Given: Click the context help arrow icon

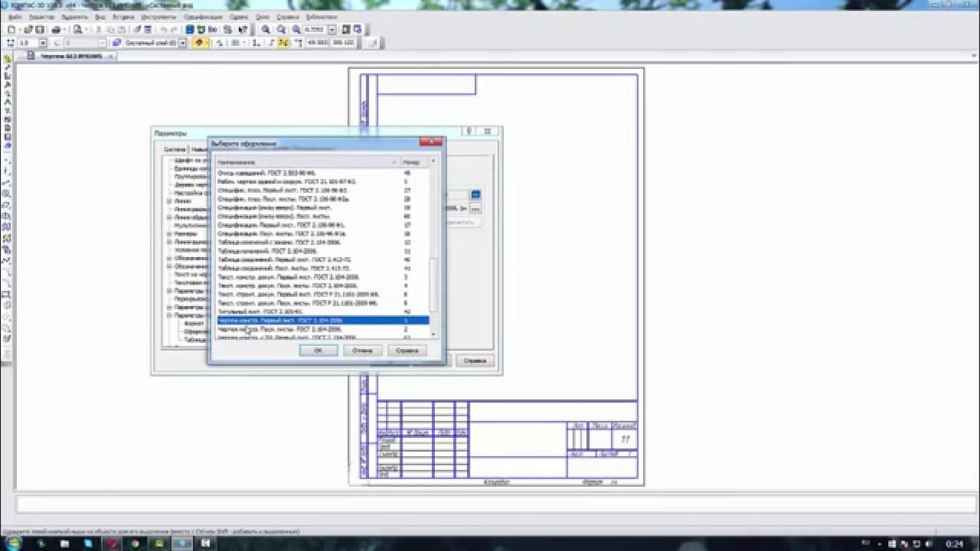Looking at the screenshot, I should pos(242,29).
